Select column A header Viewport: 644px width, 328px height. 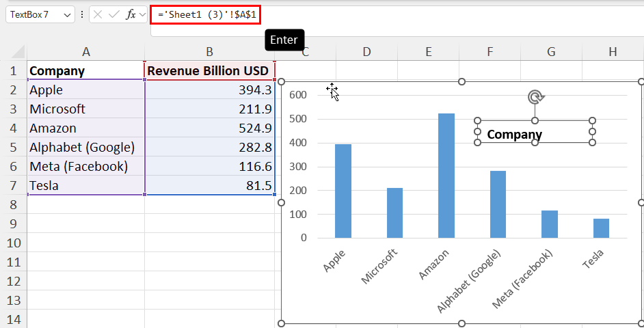pos(86,52)
